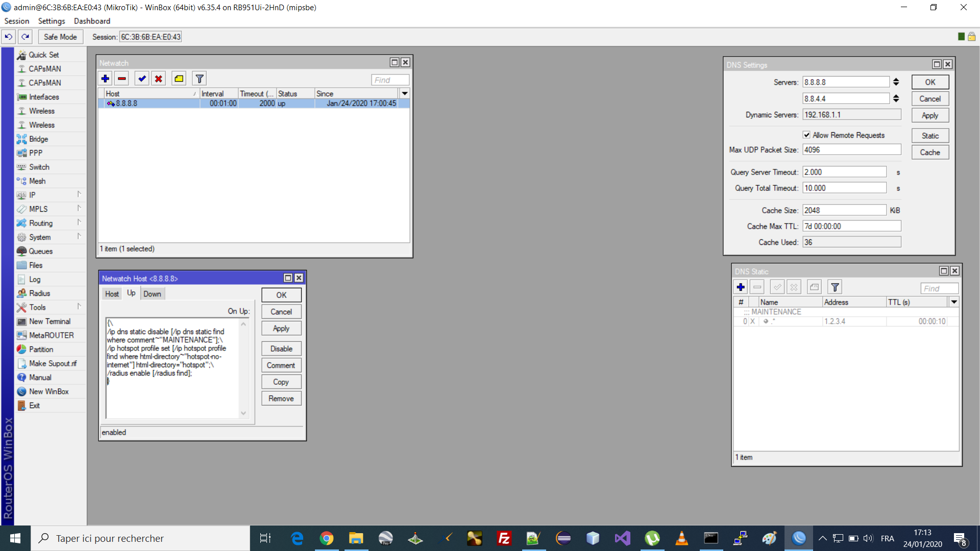This screenshot has width=980, height=551.
Task: Click the Netwatch Find search field
Action: pos(390,80)
